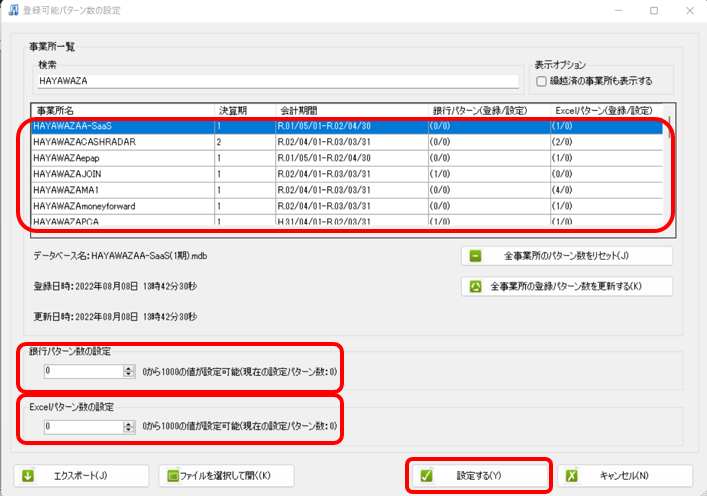707x496 pixels.
Task: Click the キャンセル(N) button
Action: point(624,476)
